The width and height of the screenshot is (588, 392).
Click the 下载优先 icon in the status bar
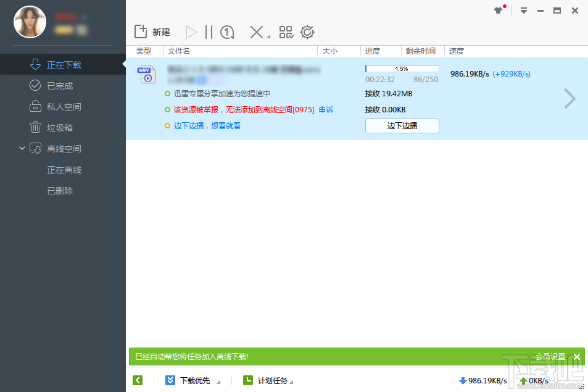click(170, 380)
